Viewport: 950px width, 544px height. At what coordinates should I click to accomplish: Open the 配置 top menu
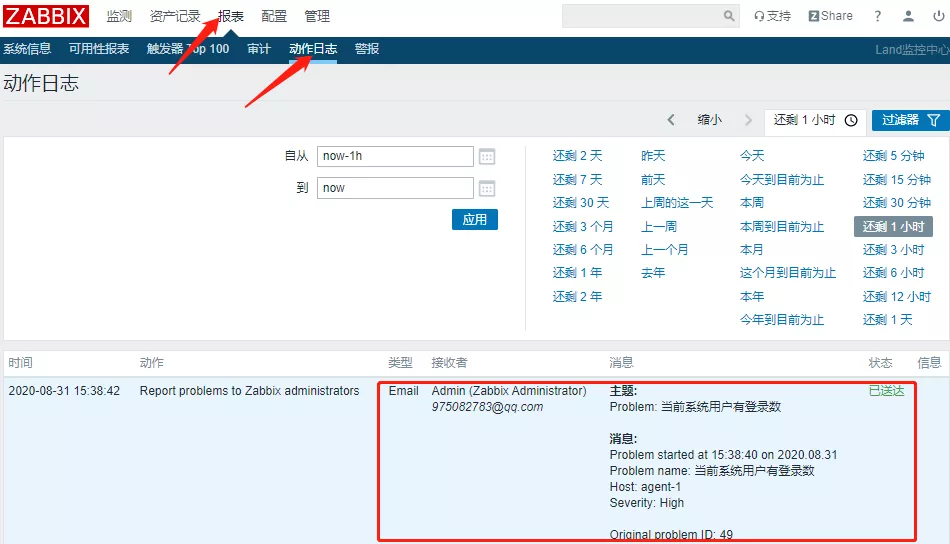(274, 16)
